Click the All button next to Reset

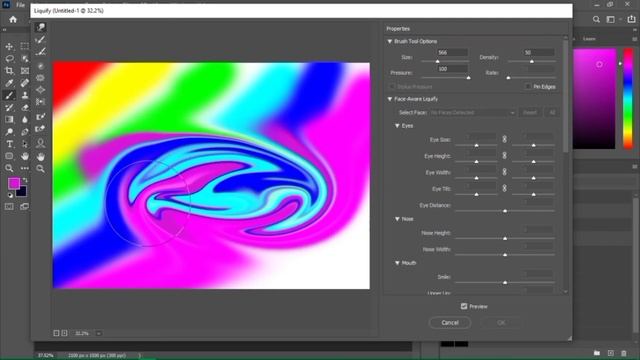552,112
